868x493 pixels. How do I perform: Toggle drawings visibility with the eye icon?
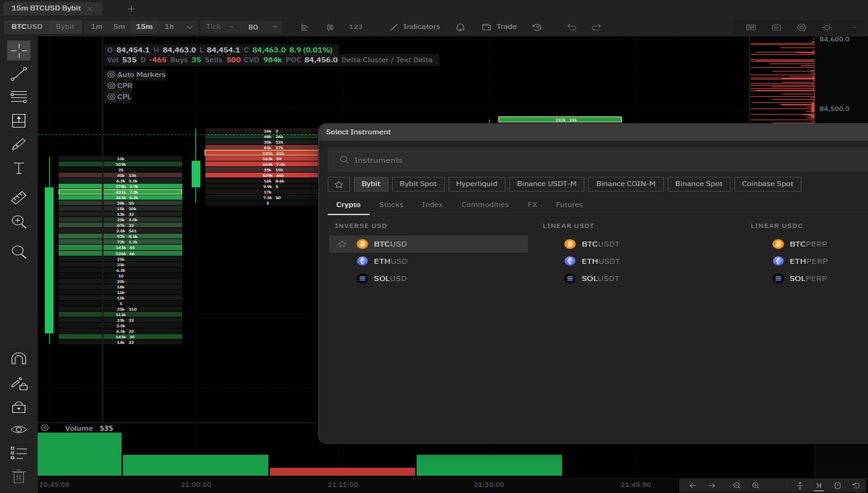pos(19,429)
